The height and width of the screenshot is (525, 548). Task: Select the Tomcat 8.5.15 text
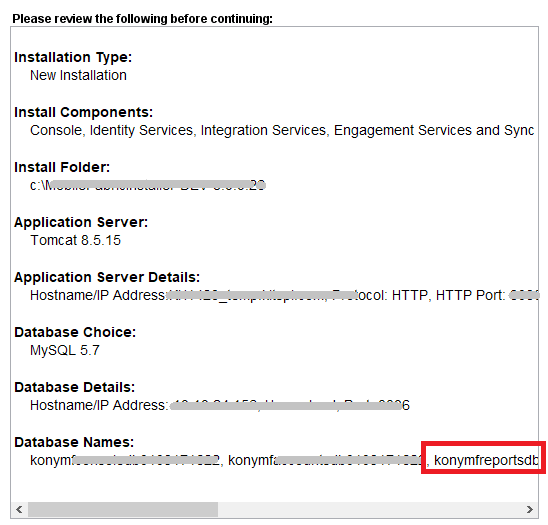point(75,240)
